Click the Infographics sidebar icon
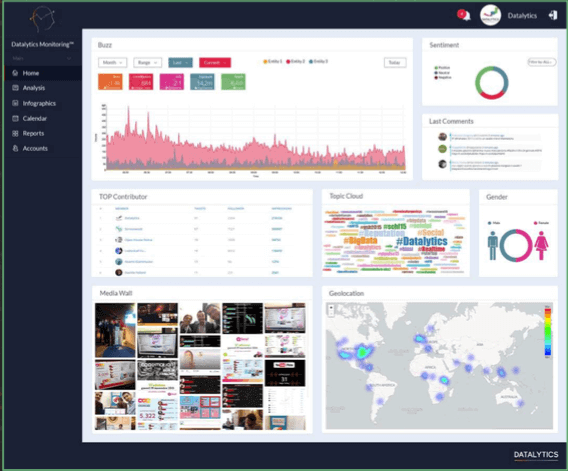Image resolution: width=568 pixels, height=471 pixels. tap(15, 103)
